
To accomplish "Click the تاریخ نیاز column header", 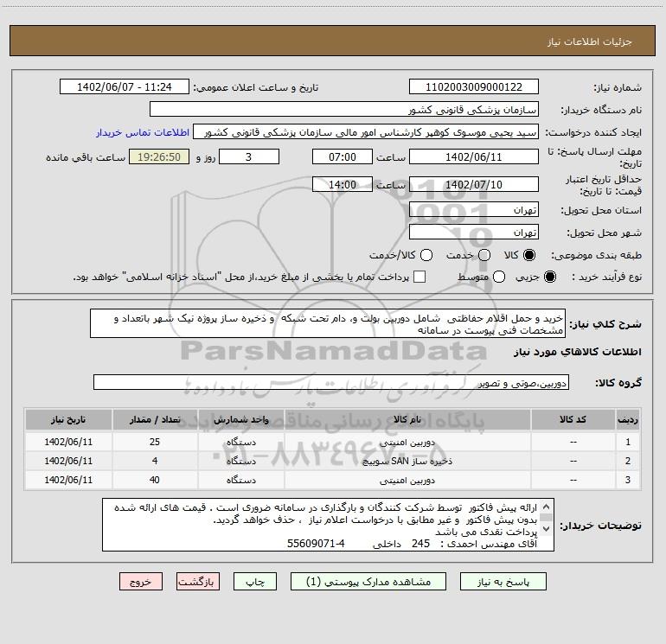I will tap(68, 420).
